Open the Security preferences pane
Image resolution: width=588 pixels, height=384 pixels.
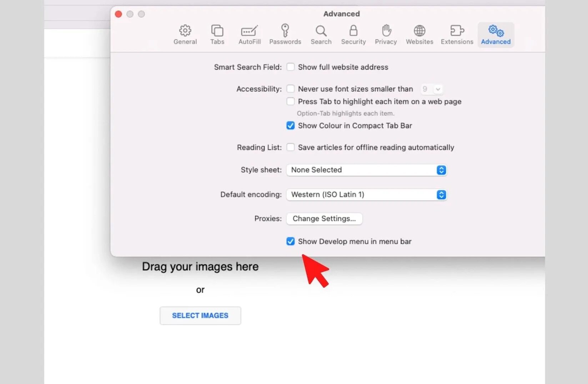(x=353, y=35)
